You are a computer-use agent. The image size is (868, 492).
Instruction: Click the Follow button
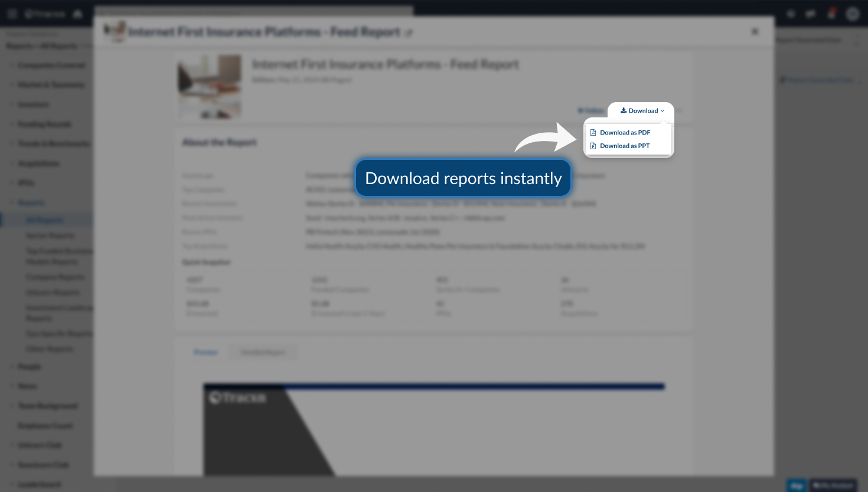590,111
